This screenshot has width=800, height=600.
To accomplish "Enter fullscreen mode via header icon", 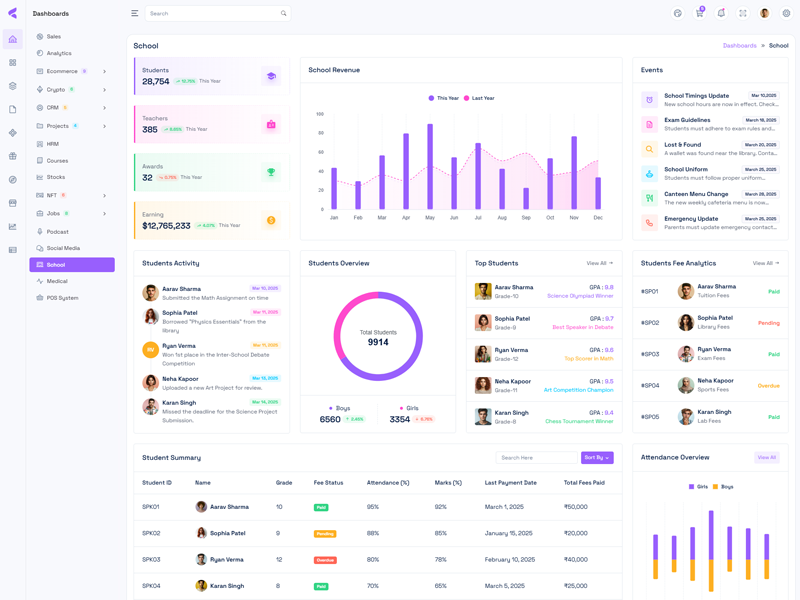I will 743,13.
